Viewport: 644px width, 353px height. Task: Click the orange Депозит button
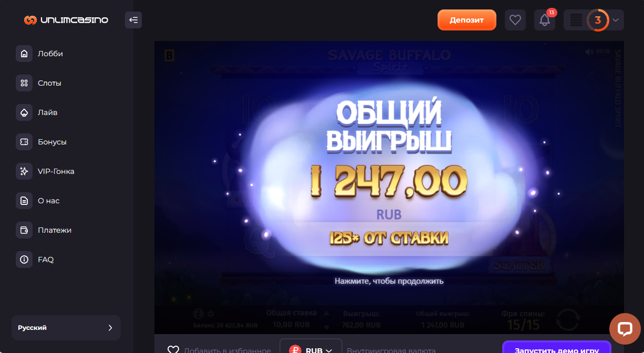click(467, 20)
